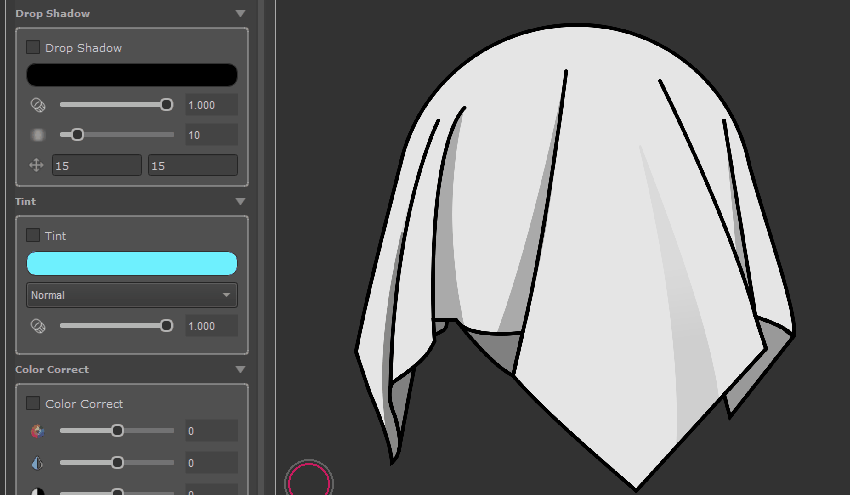The height and width of the screenshot is (495, 850).
Task: Collapse the Color Correct section
Action: tap(240, 370)
